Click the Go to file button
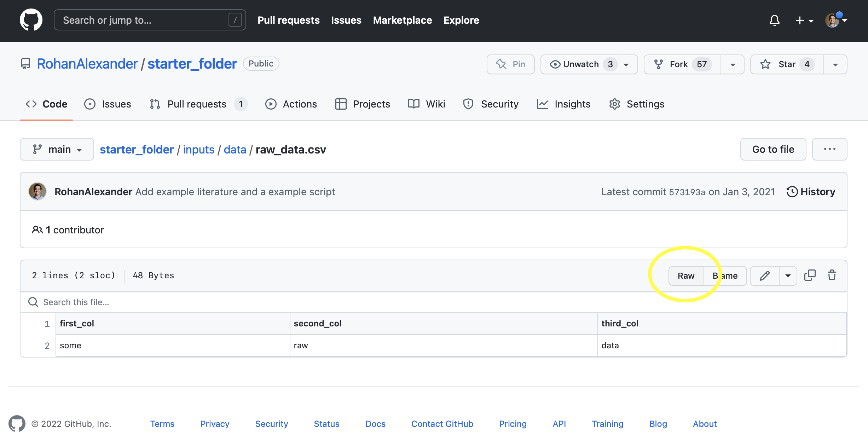Viewport: 868px width, 447px height. (x=773, y=149)
